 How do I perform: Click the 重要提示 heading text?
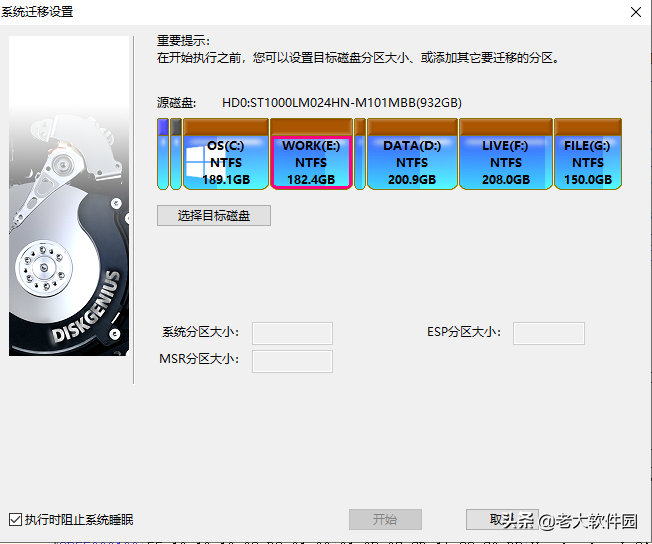pos(183,41)
